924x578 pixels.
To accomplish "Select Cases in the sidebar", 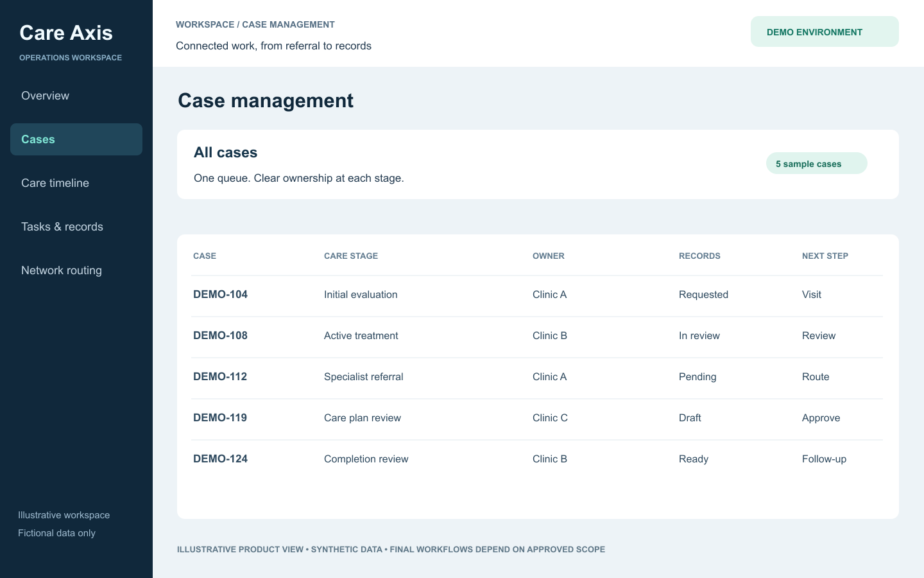I will [76, 139].
